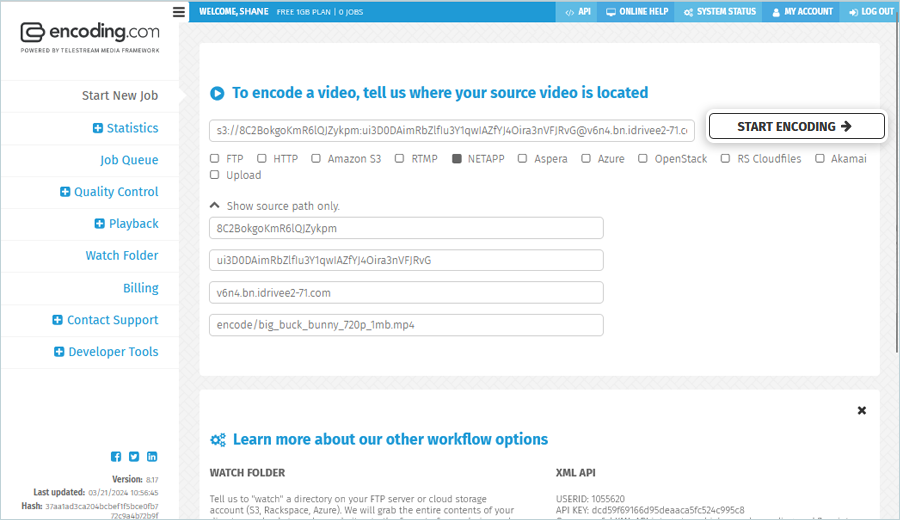
Task: Click the Version: 8.17 text
Action: click(135, 479)
